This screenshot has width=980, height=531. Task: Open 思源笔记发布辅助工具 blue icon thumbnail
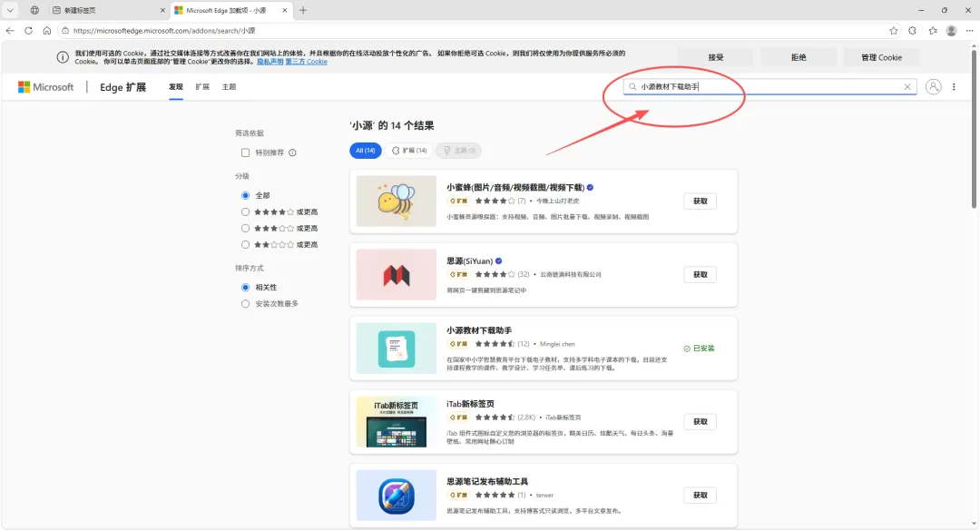(397, 496)
